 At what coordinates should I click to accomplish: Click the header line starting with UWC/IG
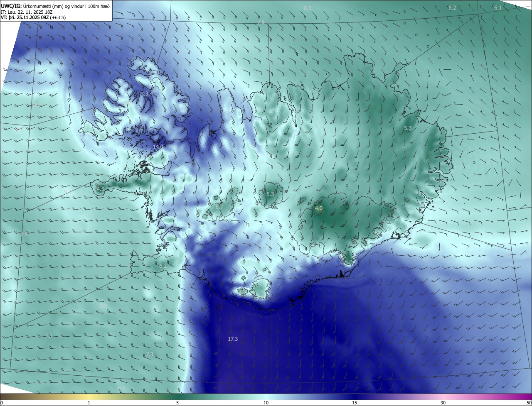(55, 6)
